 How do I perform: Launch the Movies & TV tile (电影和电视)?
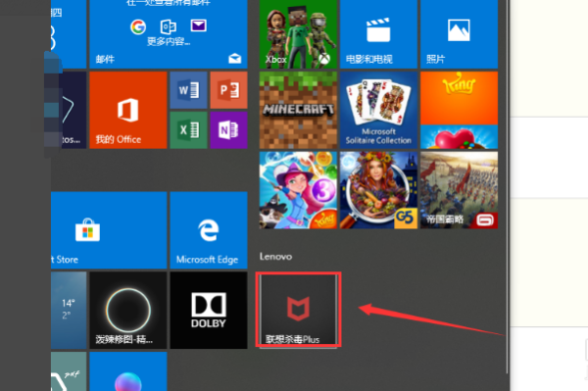378,34
